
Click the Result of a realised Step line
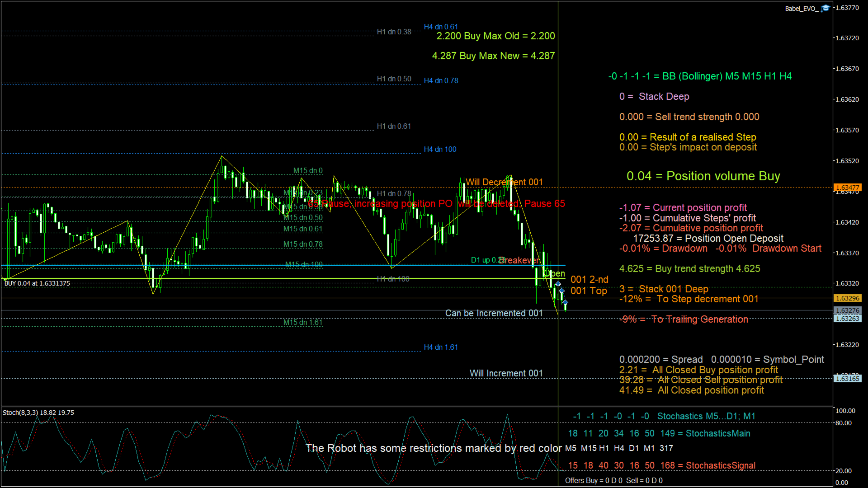688,137
